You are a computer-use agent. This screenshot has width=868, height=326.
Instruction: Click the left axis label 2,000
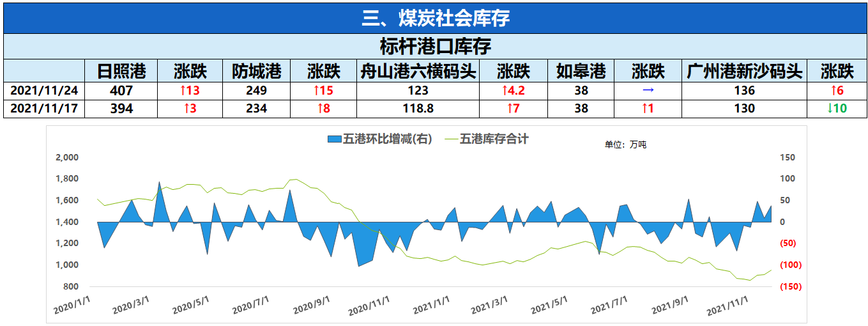tap(67, 157)
